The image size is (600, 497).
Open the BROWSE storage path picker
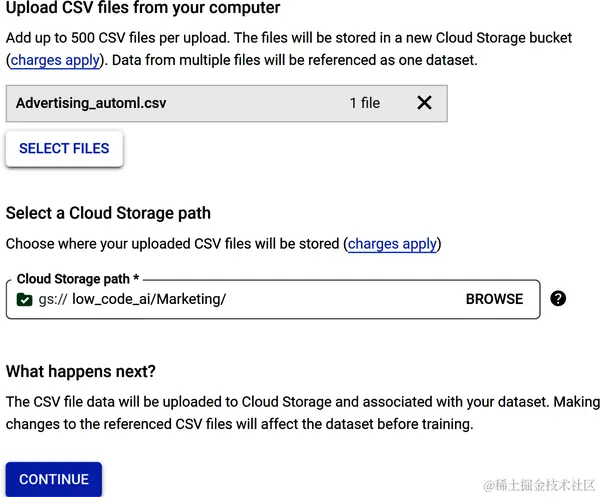pyautogui.click(x=494, y=299)
